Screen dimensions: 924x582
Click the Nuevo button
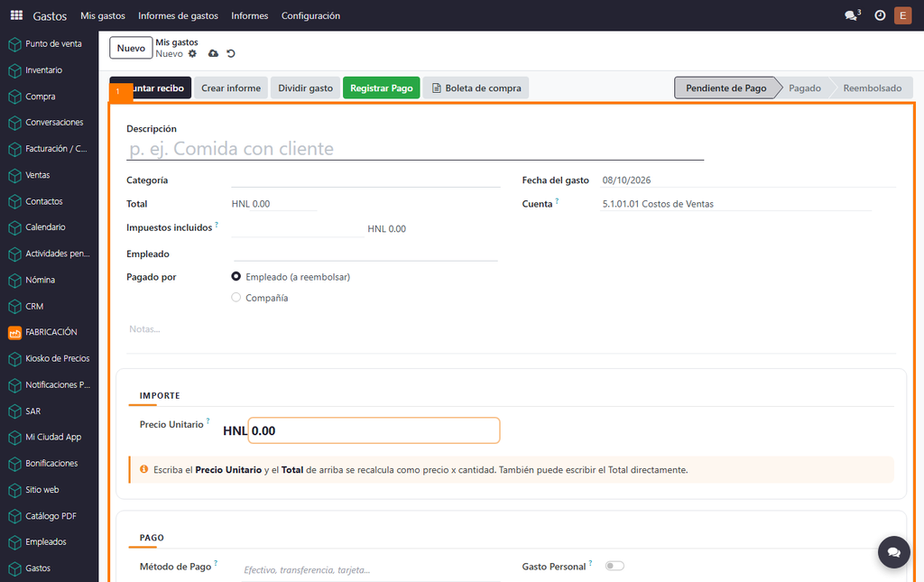coord(131,49)
